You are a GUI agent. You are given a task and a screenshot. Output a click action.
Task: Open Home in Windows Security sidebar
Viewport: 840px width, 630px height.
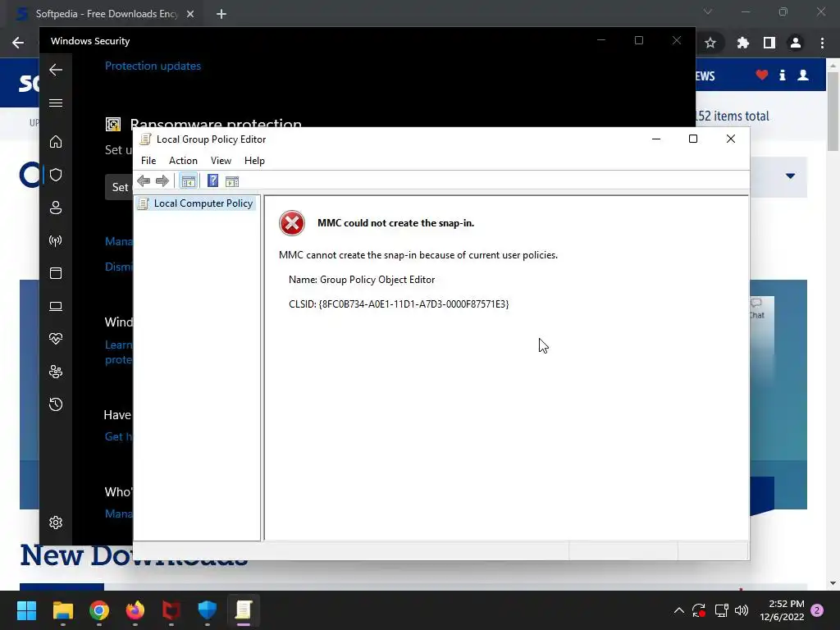tap(56, 141)
